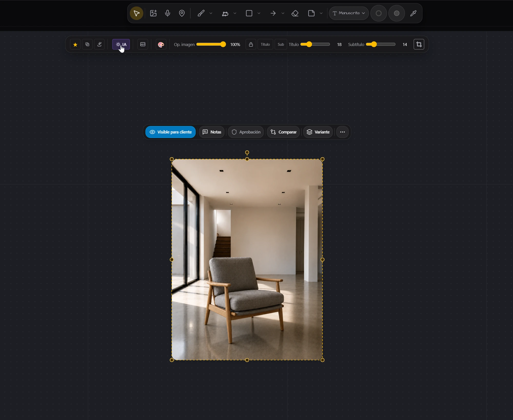513x420 pixels.
Task: Expand arrow tool options chevron
Action: point(283,13)
